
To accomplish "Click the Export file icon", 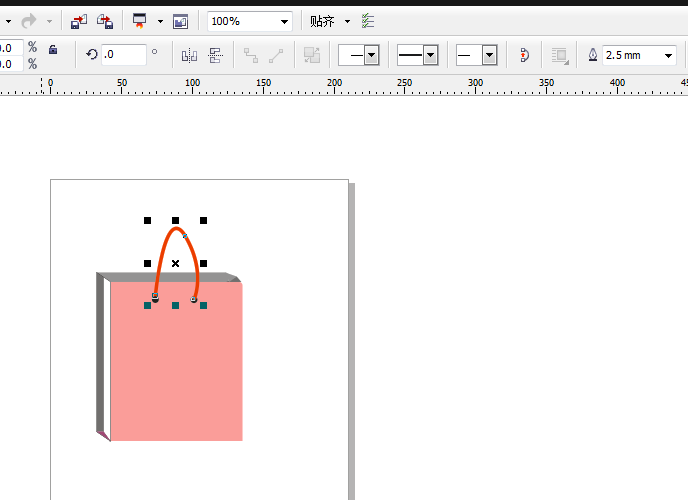I will click(x=105, y=21).
